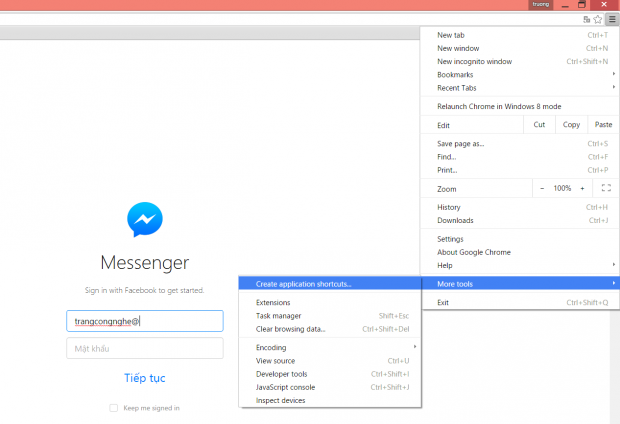Select Save page as menu item

[x=519, y=144]
